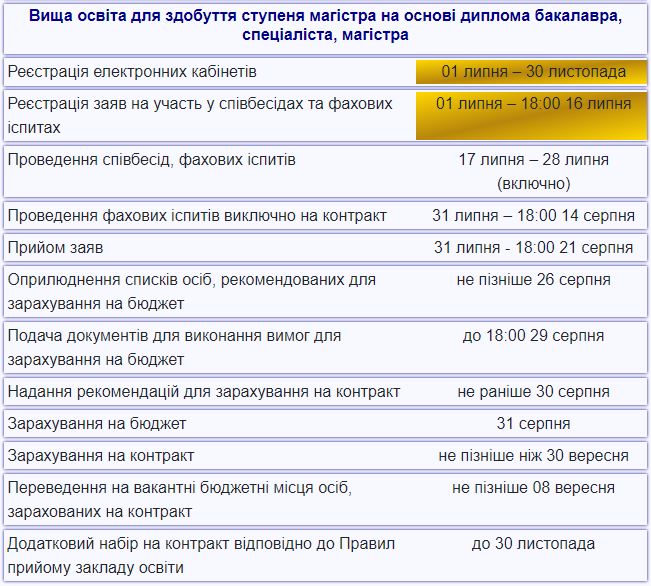Click the 'Реєстрація заяв на участь у співбесідах' cell
The width and height of the screenshot is (651, 586).
click(x=200, y=115)
